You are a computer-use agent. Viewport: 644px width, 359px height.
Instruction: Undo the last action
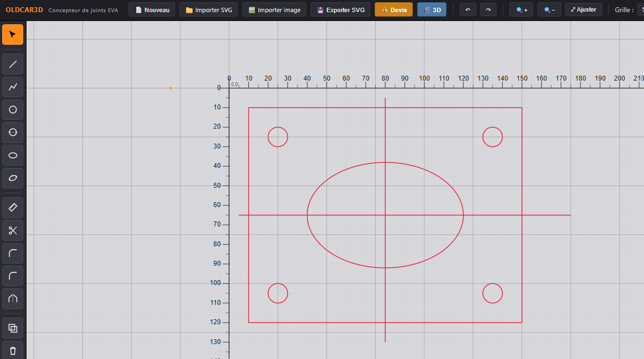pyautogui.click(x=468, y=9)
